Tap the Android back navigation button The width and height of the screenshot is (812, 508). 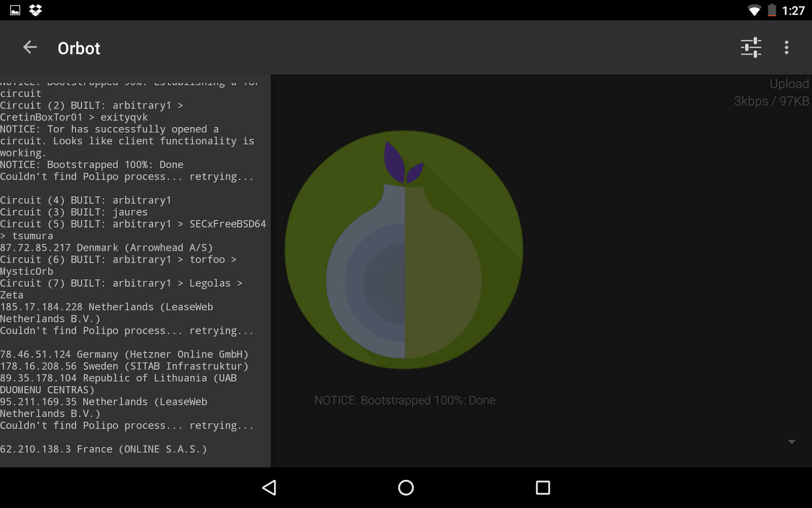(269, 488)
